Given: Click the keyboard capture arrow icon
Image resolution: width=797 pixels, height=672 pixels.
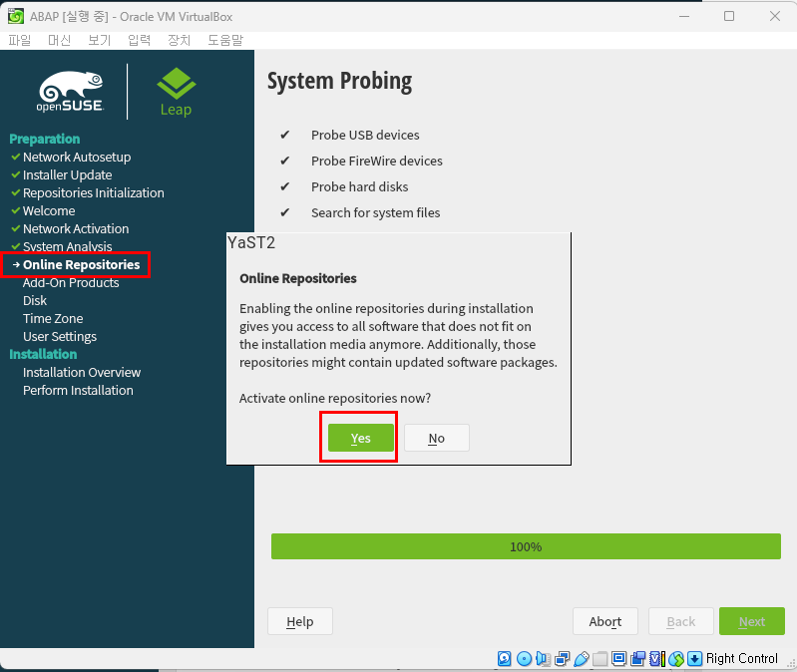Looking at the screenshot, I should [x=694, y=659].
